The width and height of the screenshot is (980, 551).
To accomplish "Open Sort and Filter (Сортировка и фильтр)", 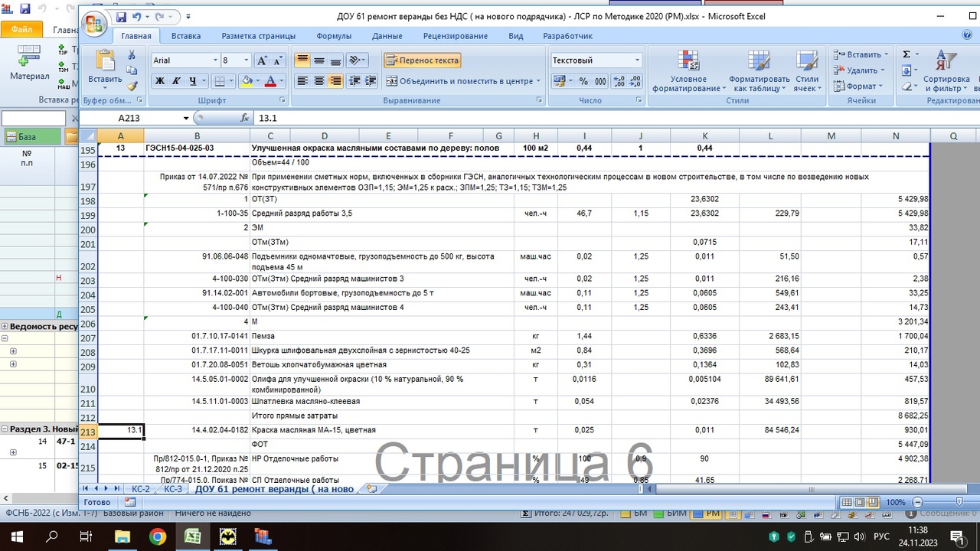I will click(x=946, y=73).
